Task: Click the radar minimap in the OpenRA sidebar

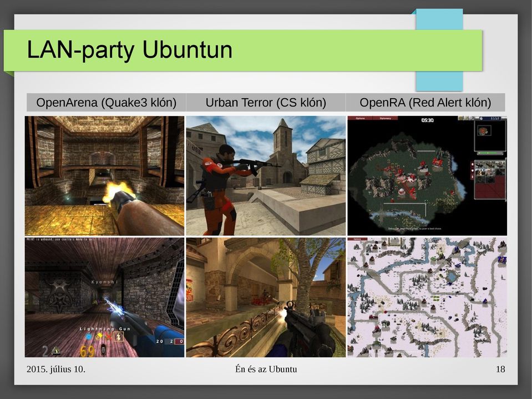Action: [490, 136]
